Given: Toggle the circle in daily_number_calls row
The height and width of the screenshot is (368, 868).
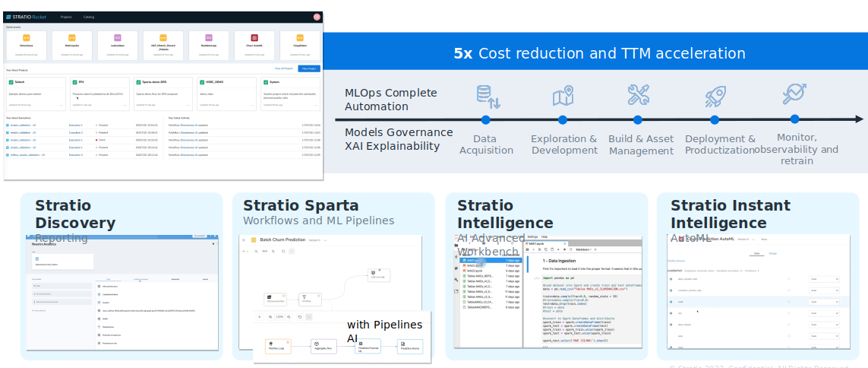Looking at the screenshot, I should (789, 279).
